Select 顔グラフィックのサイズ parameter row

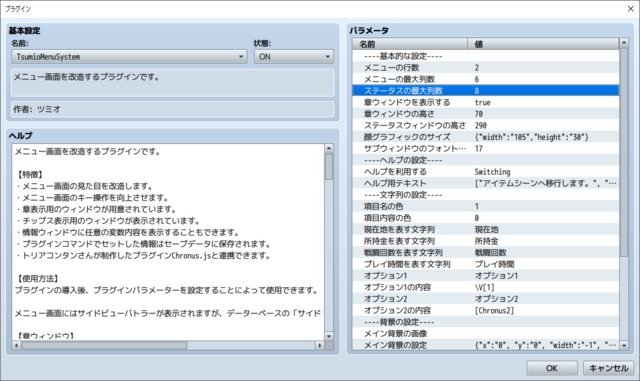[486, 137]
